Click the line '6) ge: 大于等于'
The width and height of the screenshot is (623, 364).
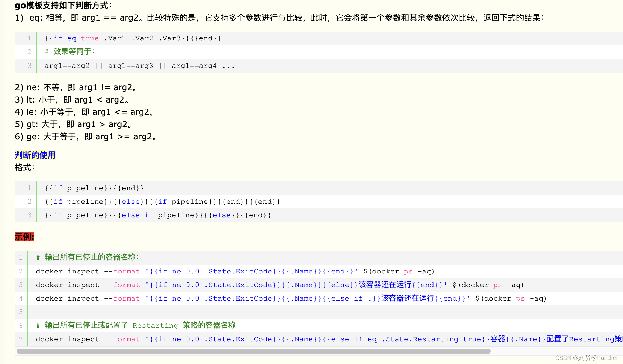(x=86, y=137)
